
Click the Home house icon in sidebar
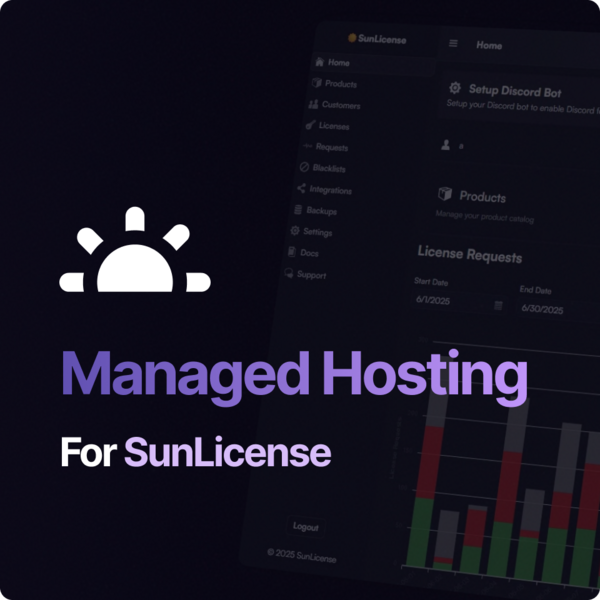point(320,62)
